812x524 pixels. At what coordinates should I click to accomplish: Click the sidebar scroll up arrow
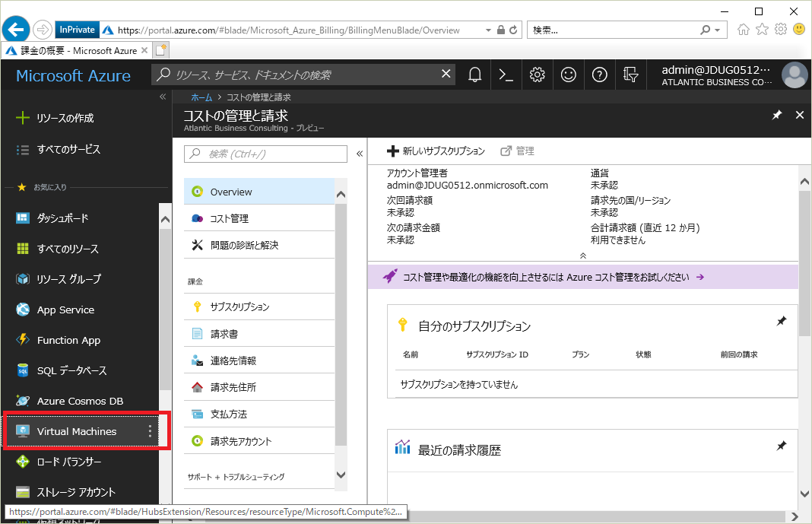click(165, 220)
